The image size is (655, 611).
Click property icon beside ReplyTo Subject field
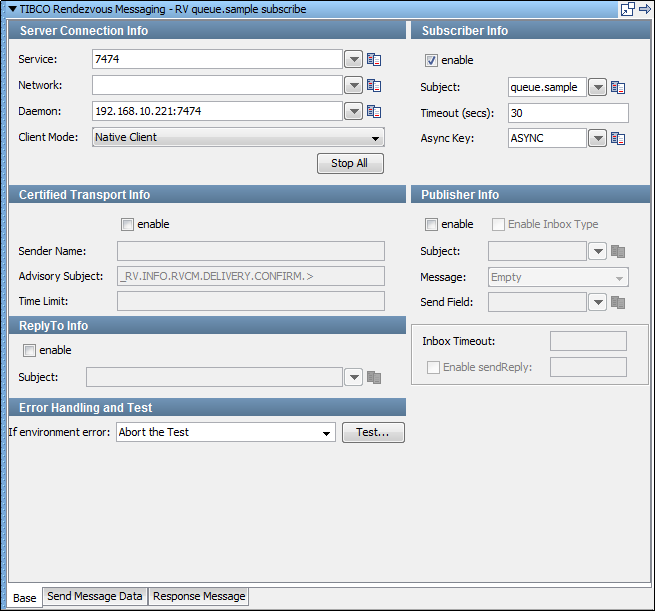click(374, 378)
